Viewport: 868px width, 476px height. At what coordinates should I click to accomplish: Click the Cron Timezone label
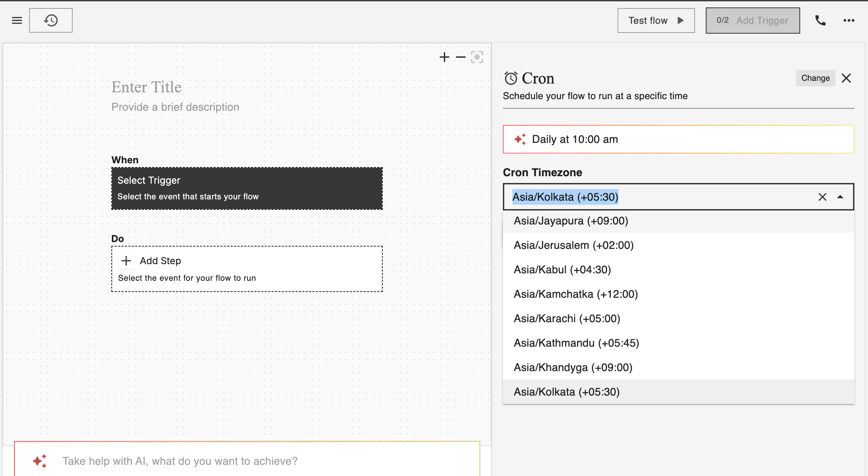(x=542, y=172)
